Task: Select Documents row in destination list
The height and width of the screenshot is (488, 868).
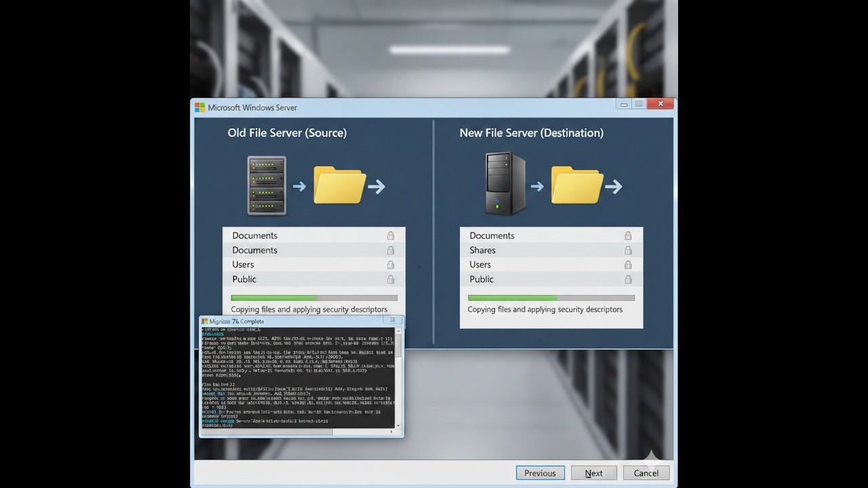Action: pos(551,236)
